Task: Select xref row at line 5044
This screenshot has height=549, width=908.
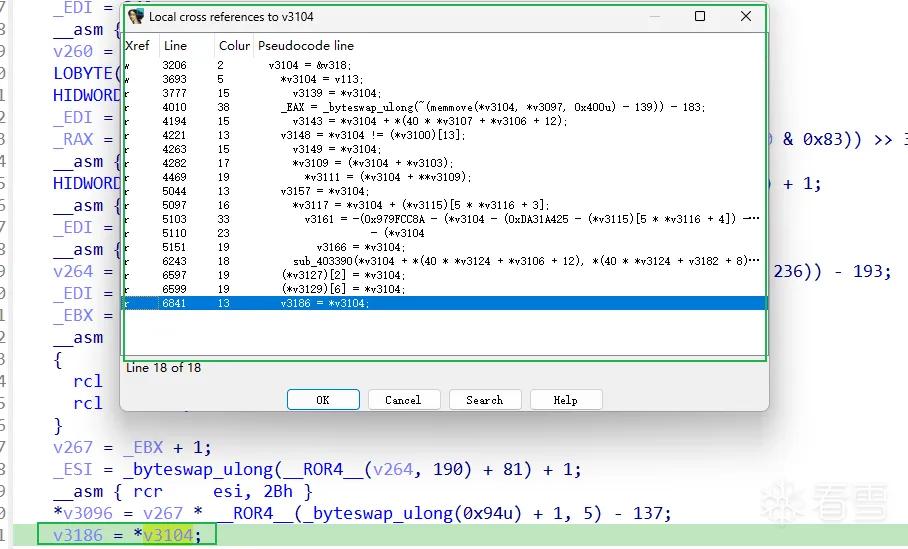Action: 445,191
